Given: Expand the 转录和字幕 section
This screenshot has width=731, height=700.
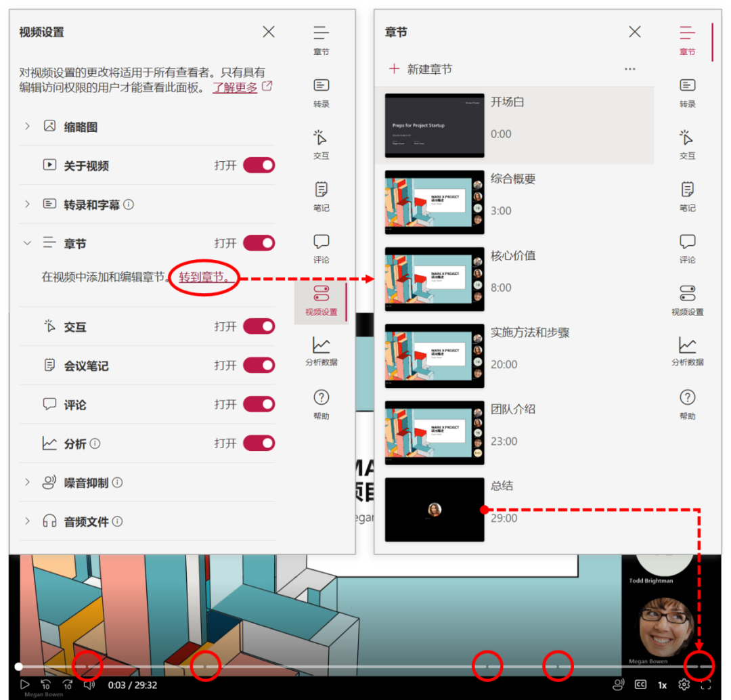Looking at the screenshot, I should click(27, 204).
